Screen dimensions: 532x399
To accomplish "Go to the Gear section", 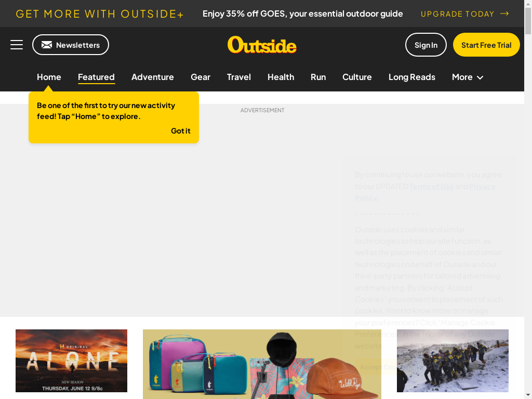I will click(x=201, y=77).
